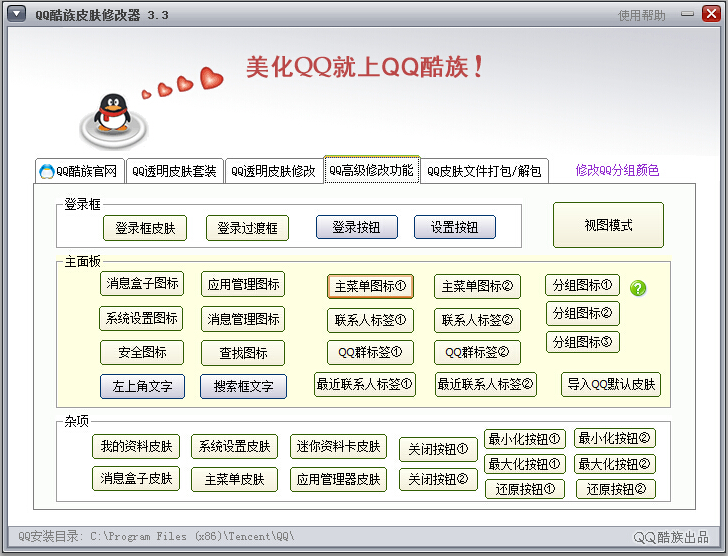Click the 最小化按钮① button

pyautogui.click(x=525, y=439)
